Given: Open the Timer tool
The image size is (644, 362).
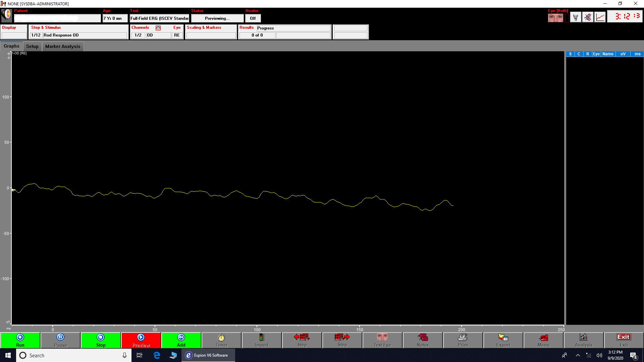Looking at the screenshot, I should (x=221, y=340).
